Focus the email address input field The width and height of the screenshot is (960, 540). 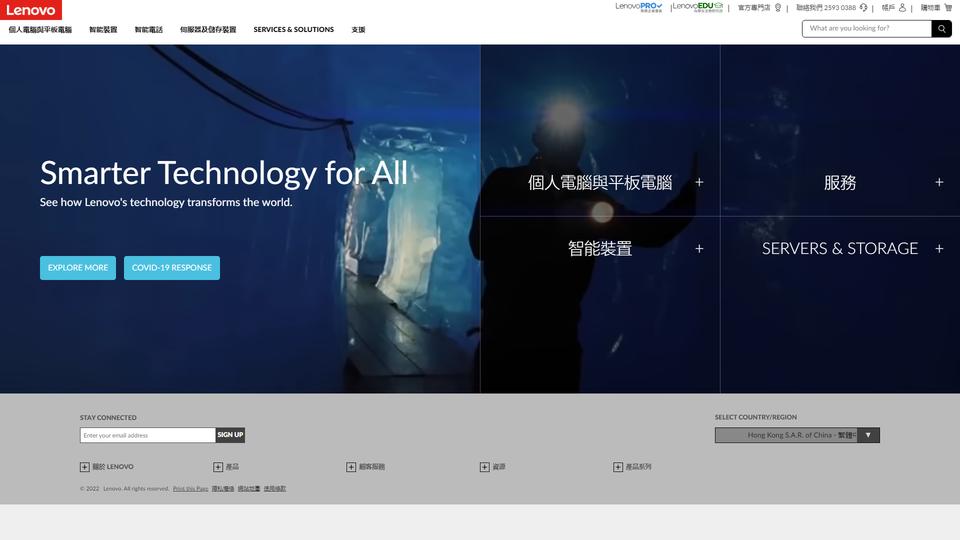[148, 435]
